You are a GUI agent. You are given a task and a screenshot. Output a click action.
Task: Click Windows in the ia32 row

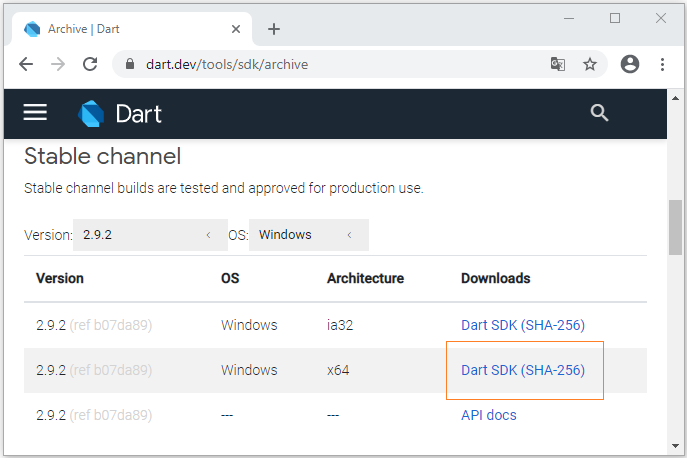[x=249, y=325]
